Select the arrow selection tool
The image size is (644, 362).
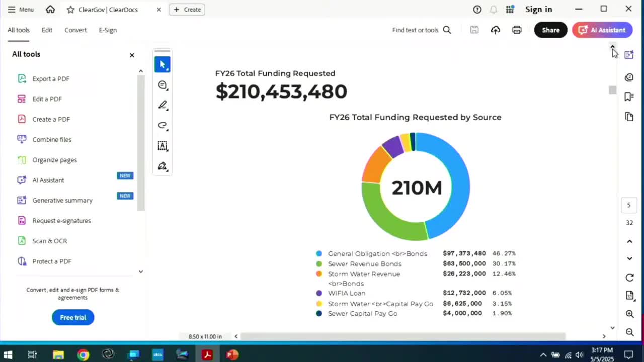tap(162, 64)
